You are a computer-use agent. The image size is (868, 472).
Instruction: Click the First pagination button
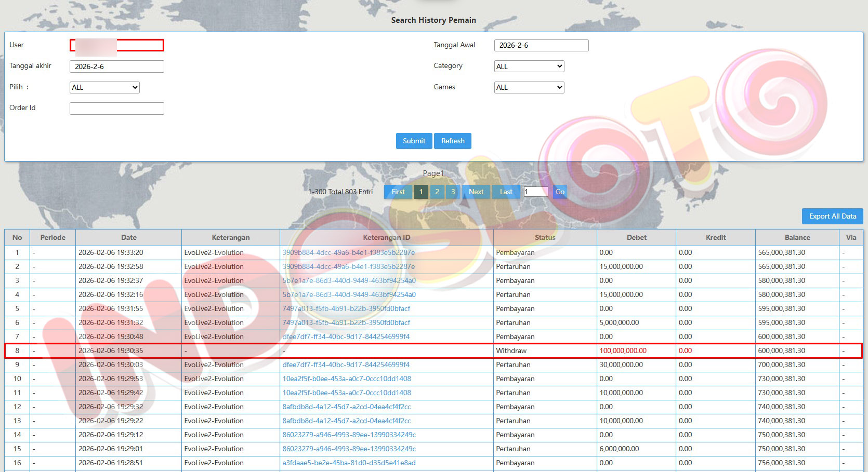(x=398, y=192)
